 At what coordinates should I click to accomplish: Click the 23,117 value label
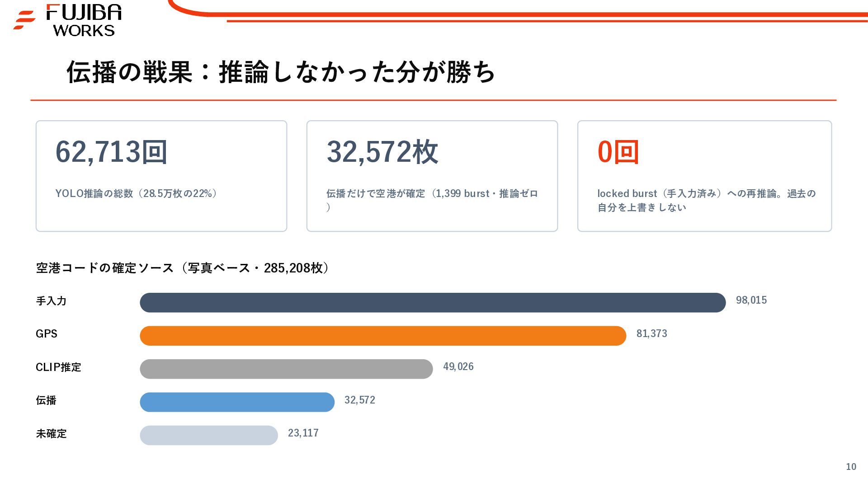pyautogui.click(x=303, y=433)
